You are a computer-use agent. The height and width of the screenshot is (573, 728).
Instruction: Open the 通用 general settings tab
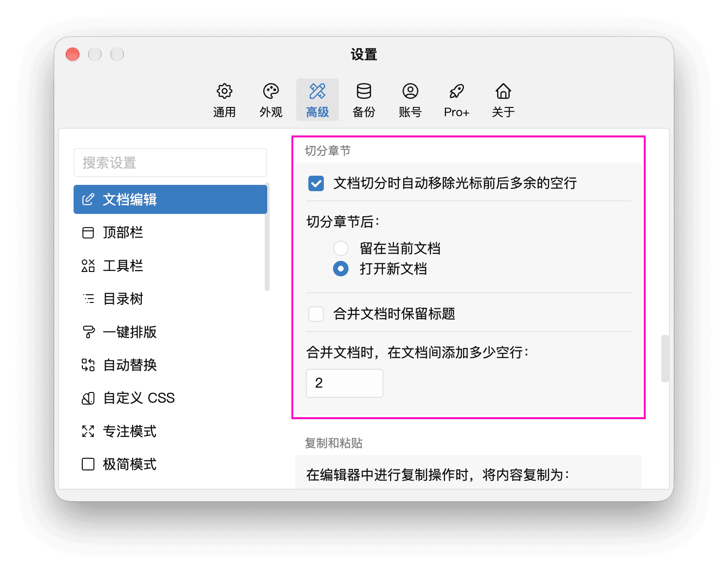(224, 100)
